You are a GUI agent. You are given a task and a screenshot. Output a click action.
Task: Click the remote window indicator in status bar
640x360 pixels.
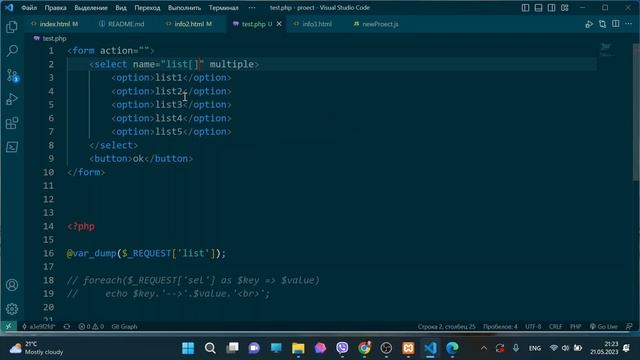pos(8,327)
